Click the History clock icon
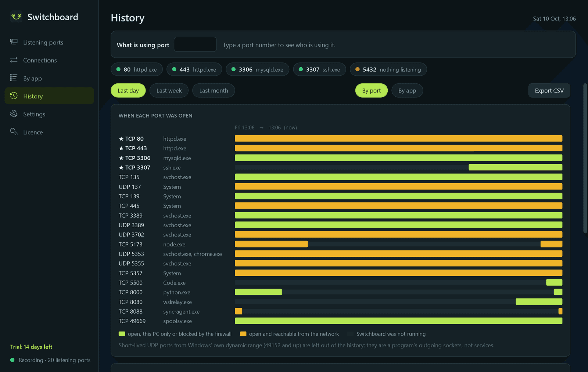 pos(14,96)
